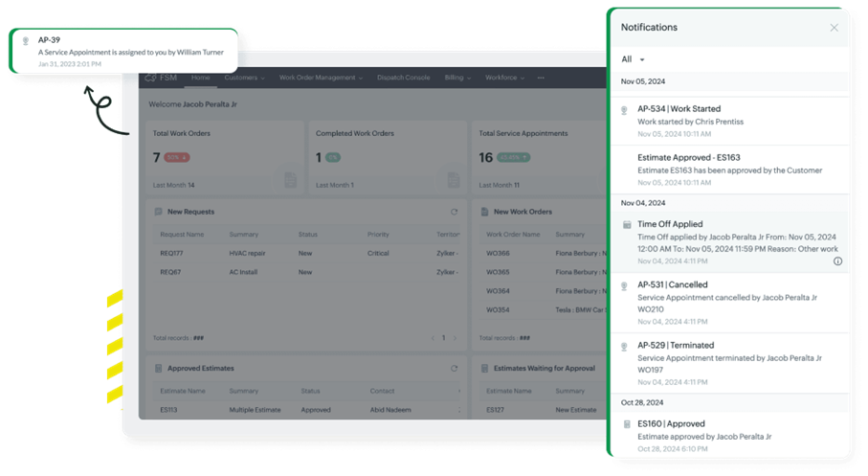The width and height of the screenshot is (868, 476).
Task: Click the Total Work Orders report icon
Action: pyautogui.click(x=289, y=178)
